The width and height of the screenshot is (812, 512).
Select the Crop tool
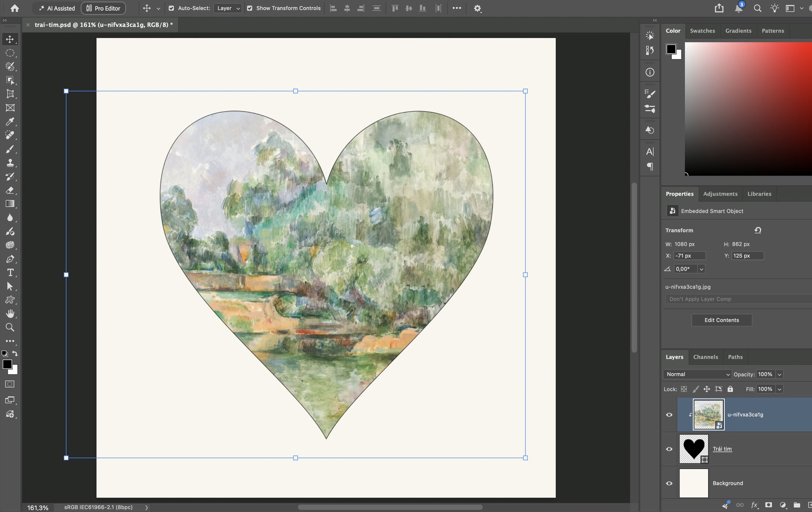click(10, 94)
